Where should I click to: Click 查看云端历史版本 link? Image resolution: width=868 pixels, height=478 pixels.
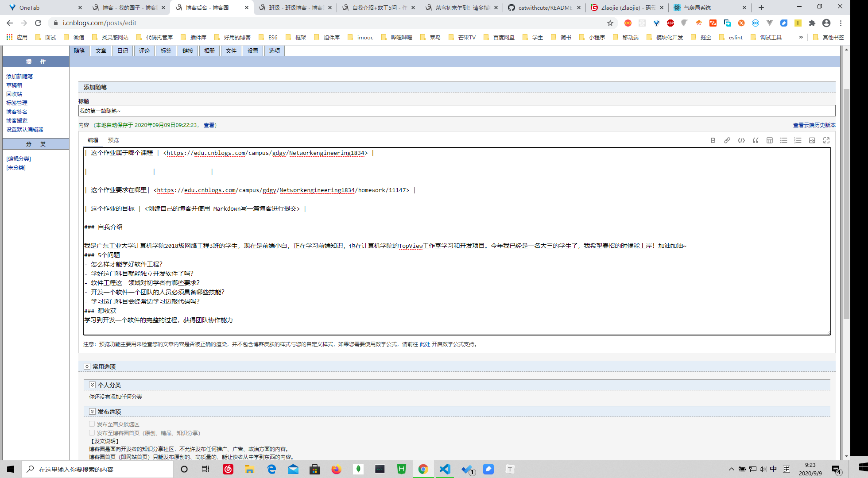pos(814,125)
